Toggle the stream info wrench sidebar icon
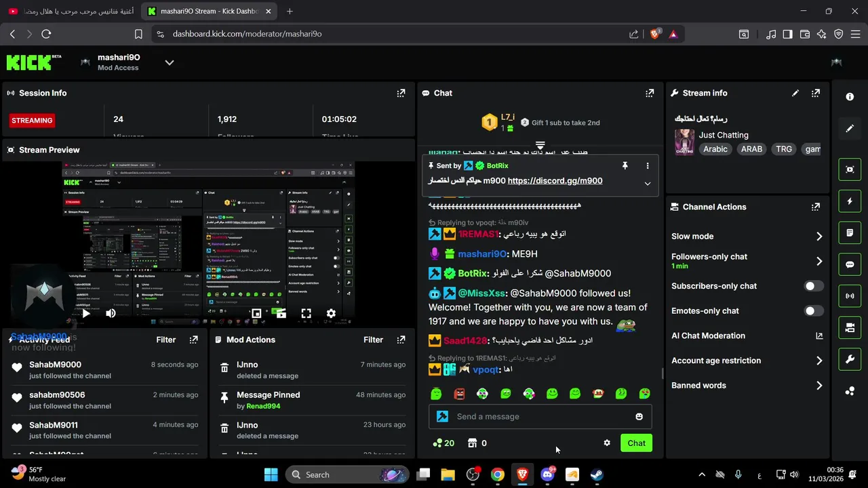The width and height of the screenshot is (868, 488). click(x=850, y=359)
